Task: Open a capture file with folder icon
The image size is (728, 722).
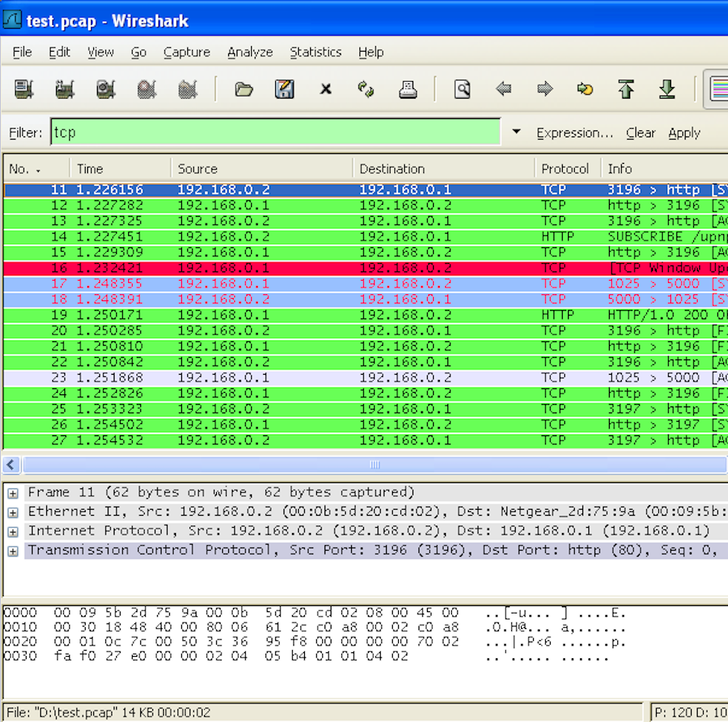Action: (x=243, y=89)
